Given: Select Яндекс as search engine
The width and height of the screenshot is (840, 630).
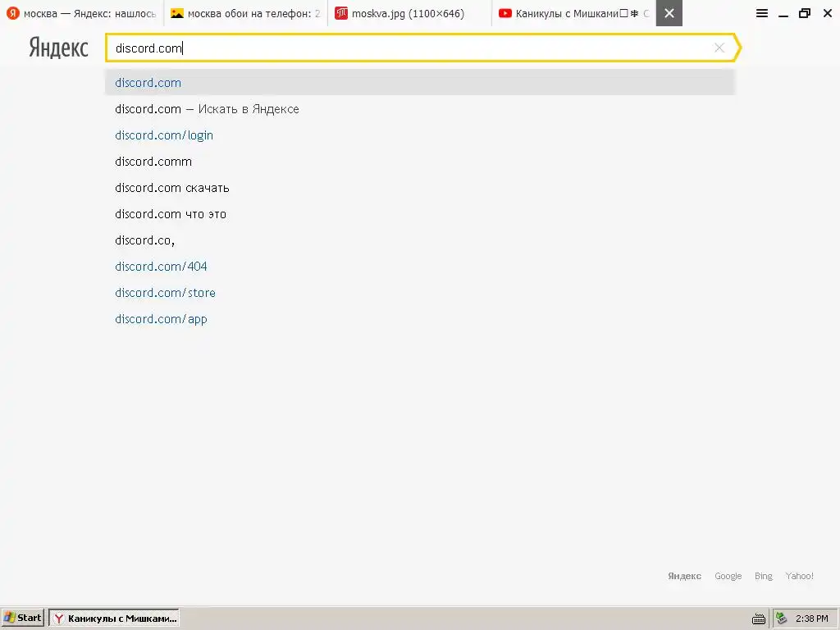Looking at the screenshot, I should pyautogui.click(x=684, y=576).
